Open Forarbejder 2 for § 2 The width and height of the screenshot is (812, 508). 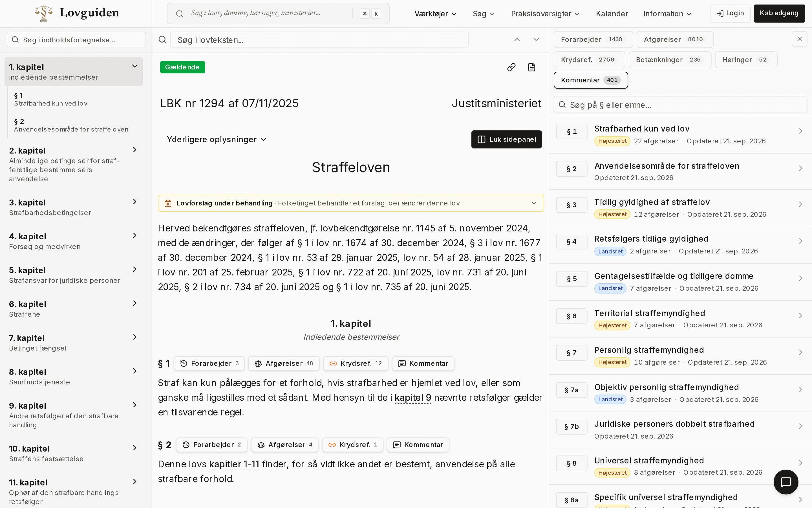tap(212, 445)
